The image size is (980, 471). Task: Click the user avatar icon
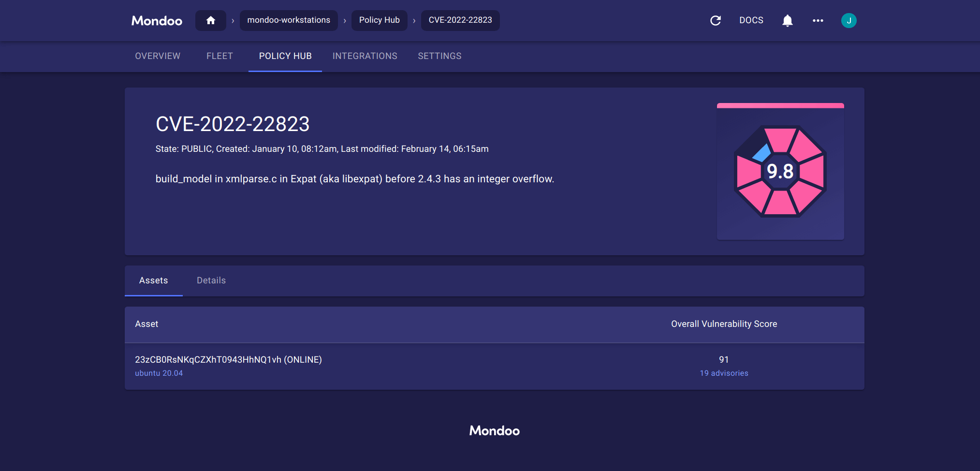pos(849,20)
